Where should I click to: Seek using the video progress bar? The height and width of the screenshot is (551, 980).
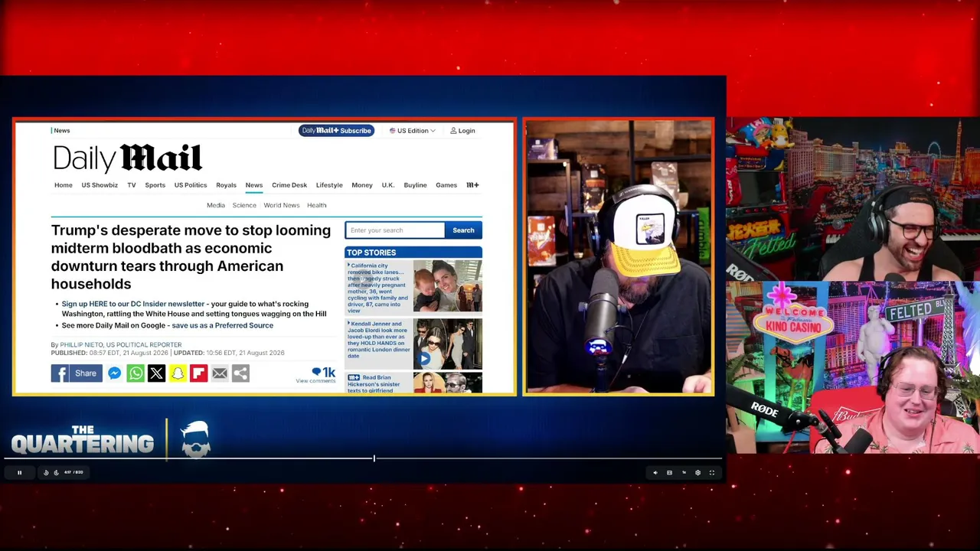coord(363,458)
